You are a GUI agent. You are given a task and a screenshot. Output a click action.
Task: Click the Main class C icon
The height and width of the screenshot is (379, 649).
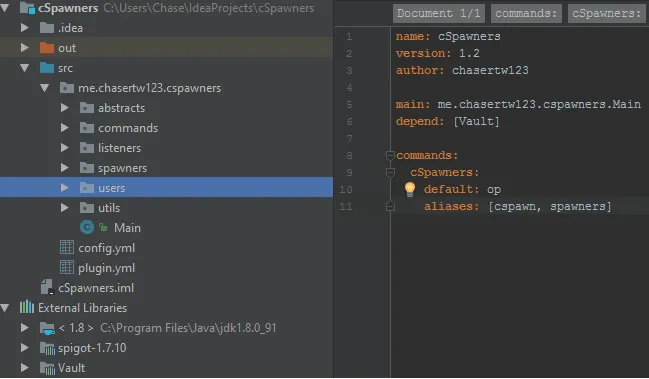87,227
